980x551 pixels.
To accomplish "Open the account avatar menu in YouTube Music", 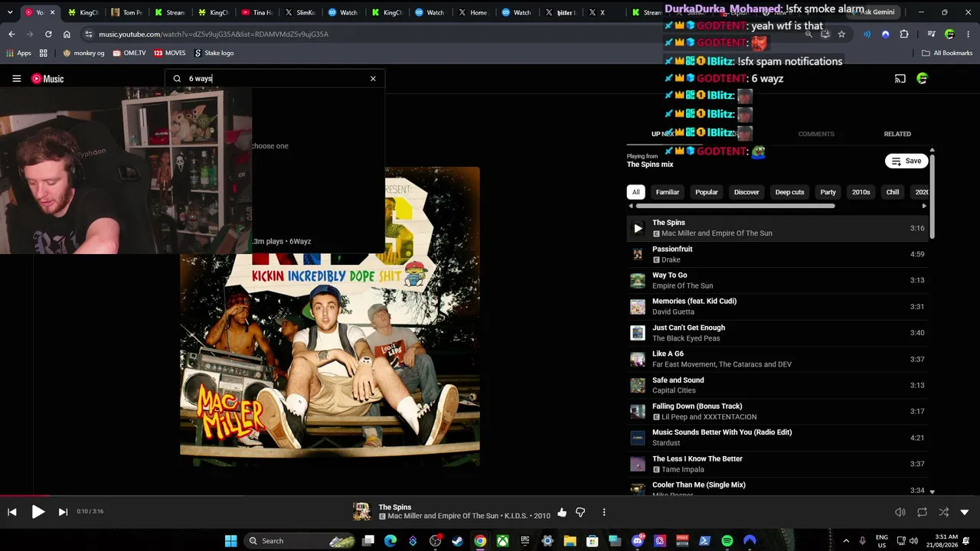I will 922,79.
